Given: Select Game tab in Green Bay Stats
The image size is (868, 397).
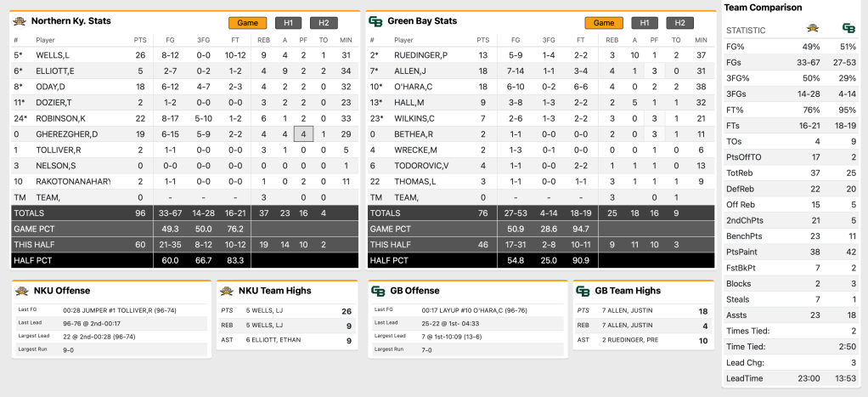Looking at the screenshot, I should (x=603, y=23).
